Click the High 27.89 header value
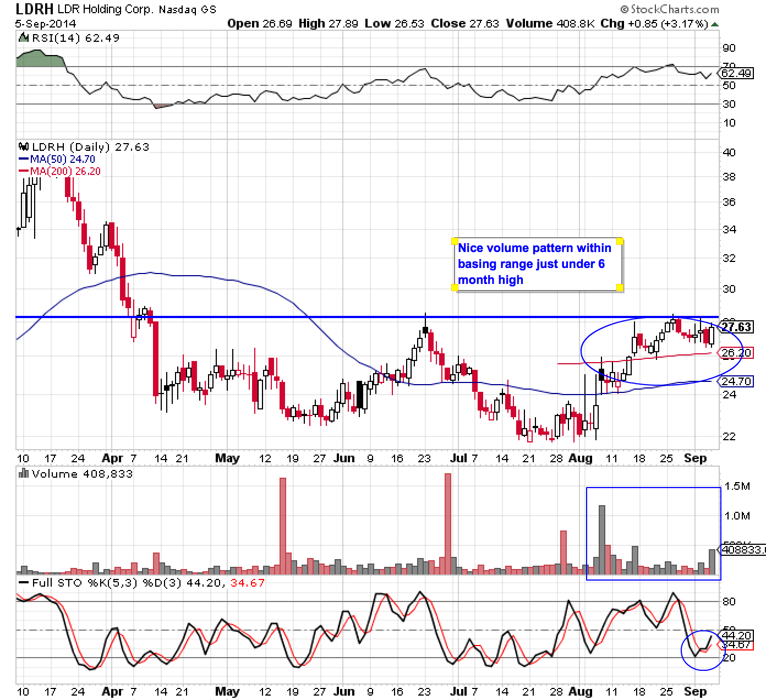 pyautogui.click(x=328, y=24)
